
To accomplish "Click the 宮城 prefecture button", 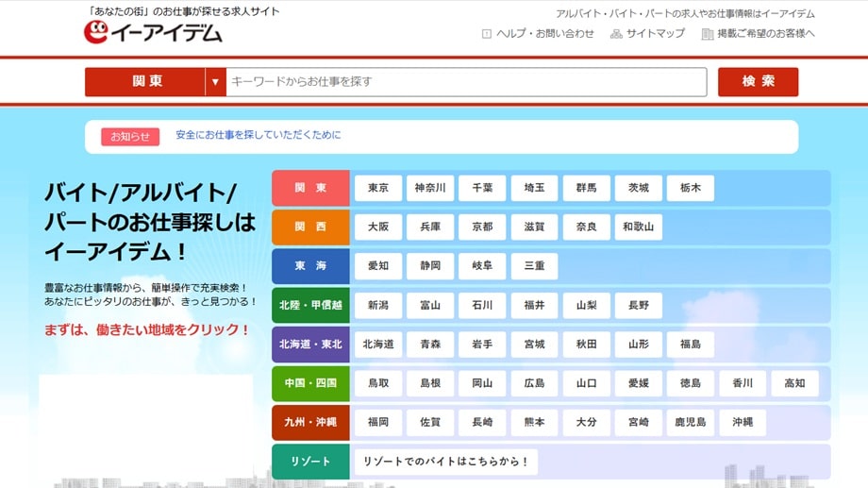I will [534, 344].
